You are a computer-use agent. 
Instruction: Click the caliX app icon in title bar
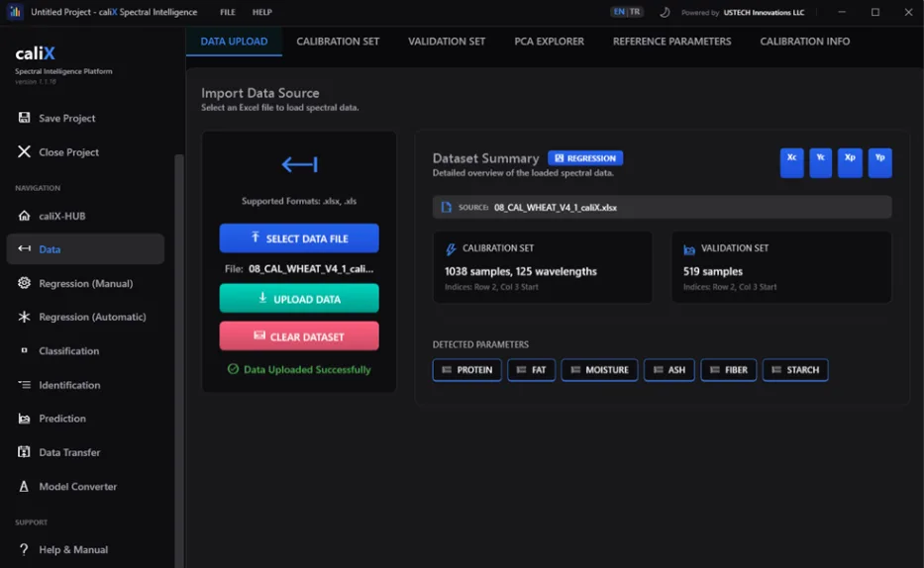[x=15, y=11]
